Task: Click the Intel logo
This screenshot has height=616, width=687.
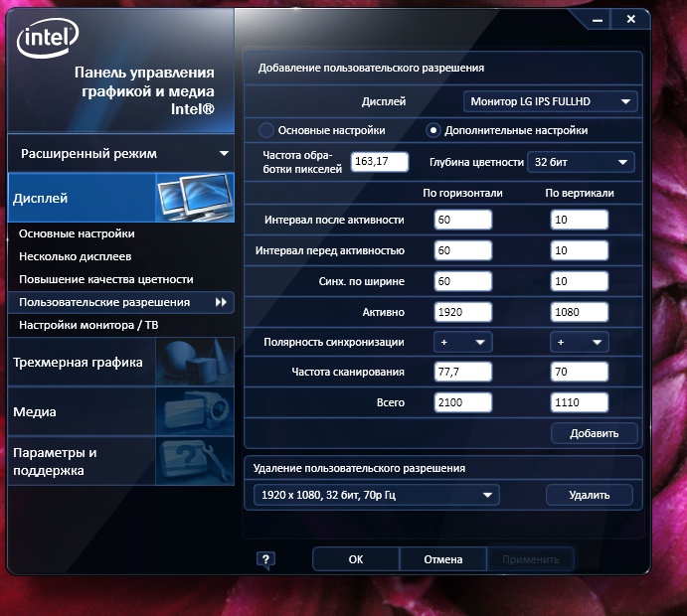Action: [48, 38]
